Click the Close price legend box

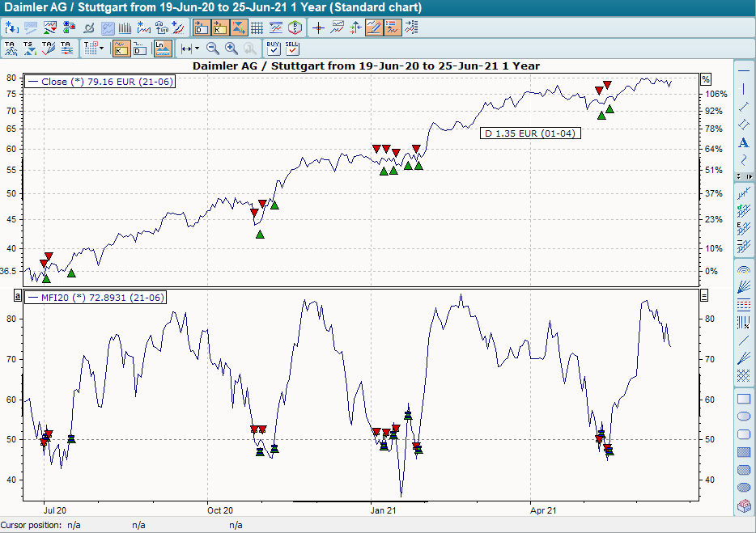click(x=97, y=82)
